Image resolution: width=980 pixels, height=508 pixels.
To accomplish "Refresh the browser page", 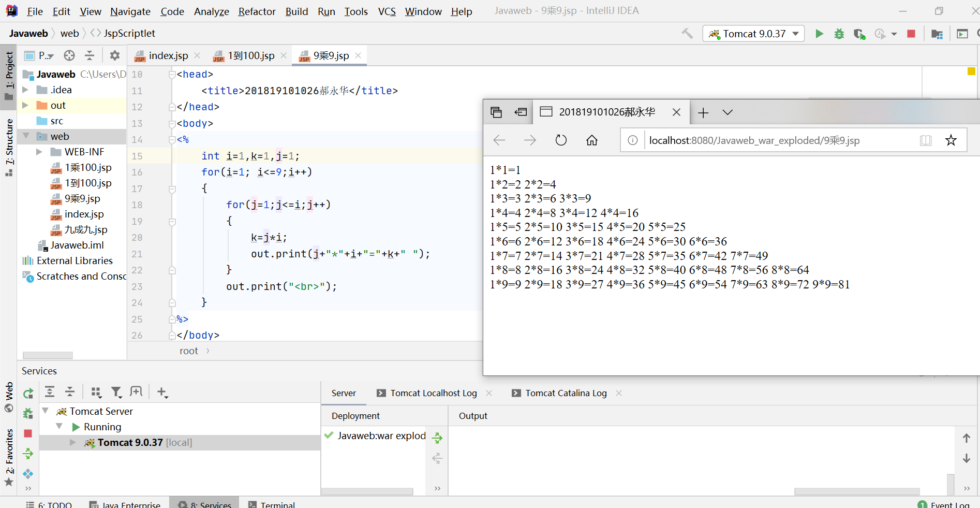I will tap(561, 140).
